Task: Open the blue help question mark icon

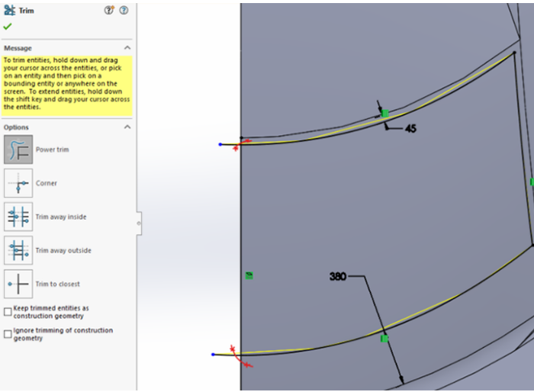Action: 124,11
